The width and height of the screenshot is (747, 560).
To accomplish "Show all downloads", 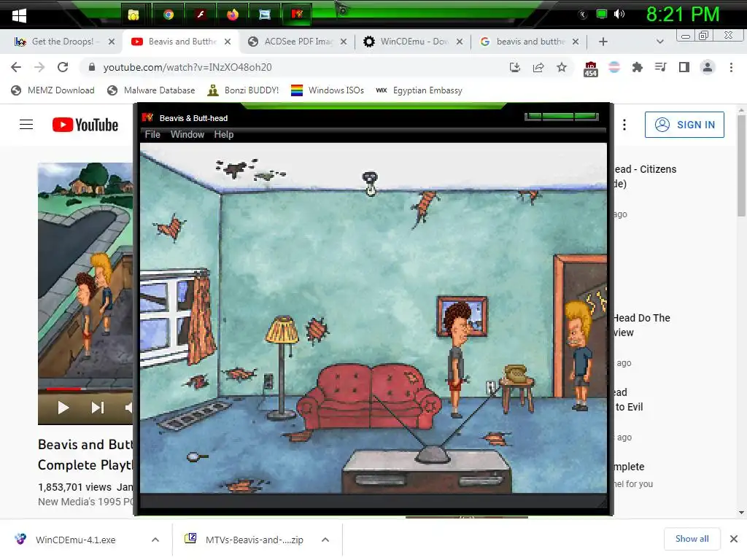I will pyautogui.click(x=692, y=539).
